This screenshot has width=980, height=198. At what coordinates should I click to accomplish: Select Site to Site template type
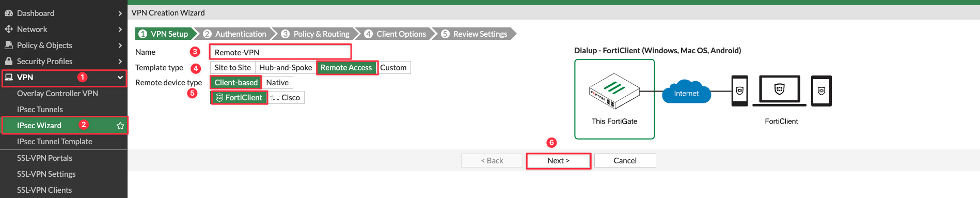coord(232,68)
